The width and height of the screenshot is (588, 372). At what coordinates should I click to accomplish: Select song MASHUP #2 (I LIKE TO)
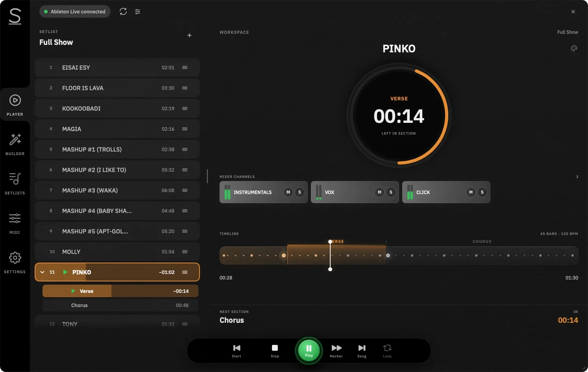(x=117, y=170)
